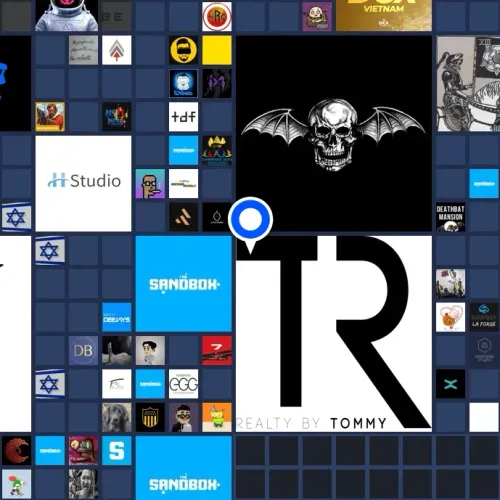500x500 pixels.
Task: Select the monk character tile beside the VIETNAM tile
Action: tap(317, 16)
